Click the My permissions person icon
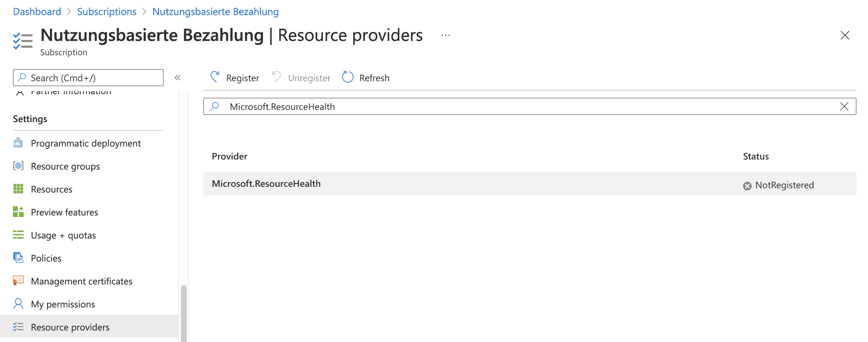The height and width of the screenshot is (342, 868). (18, 304)
